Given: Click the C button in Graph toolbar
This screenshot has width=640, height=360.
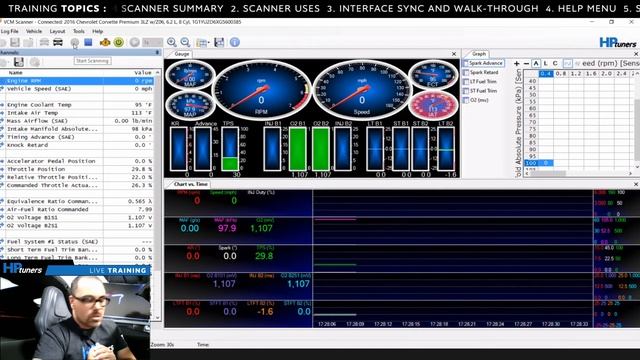Looking at the screenshot, I should (x=555, y=63).
